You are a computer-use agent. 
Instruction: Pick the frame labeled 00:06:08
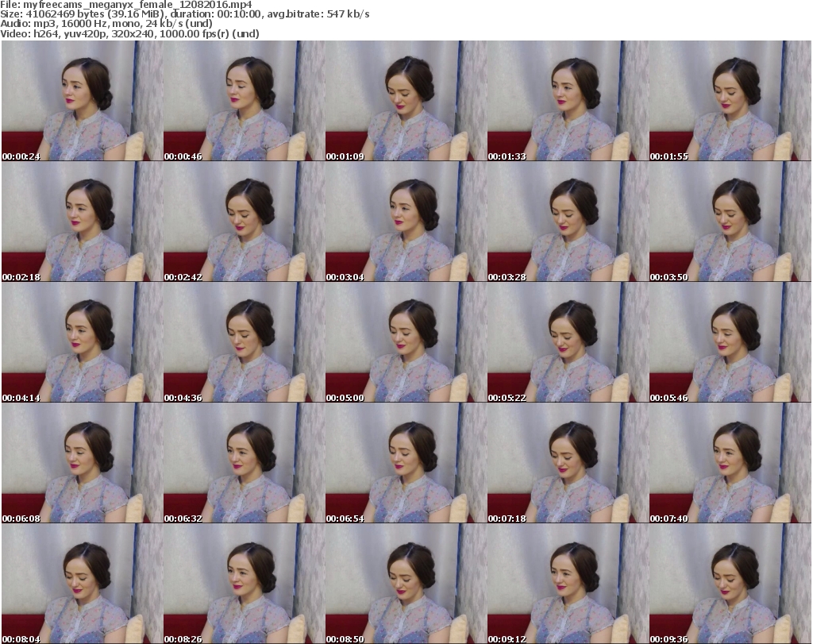[82, 463]
